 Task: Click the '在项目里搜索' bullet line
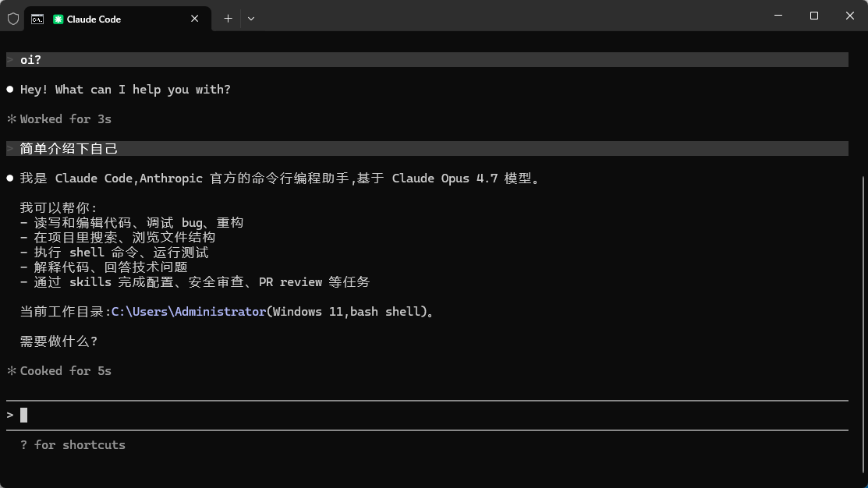point(118,237)
